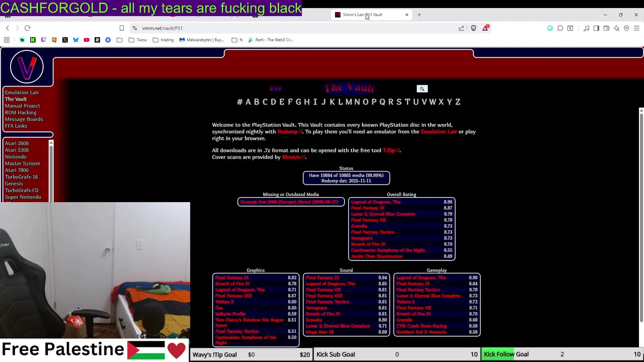Open the Twitch bookmark icon

pyautogui.click(x=43, y=40)
